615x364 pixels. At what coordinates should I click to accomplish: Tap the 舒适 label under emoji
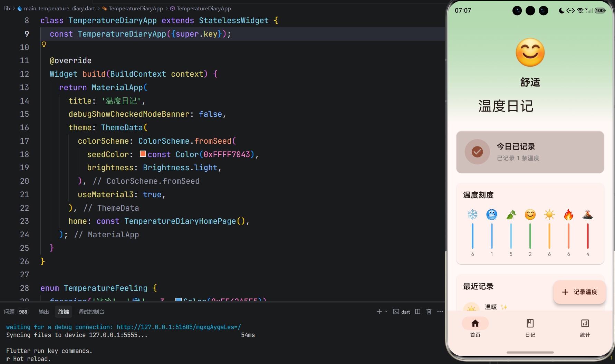click(530, 82)
